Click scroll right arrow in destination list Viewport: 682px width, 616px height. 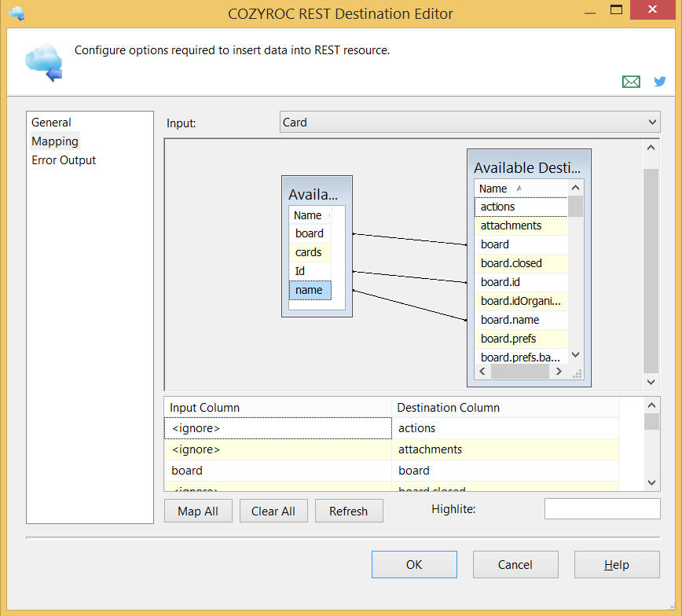[x=559, y=372]
